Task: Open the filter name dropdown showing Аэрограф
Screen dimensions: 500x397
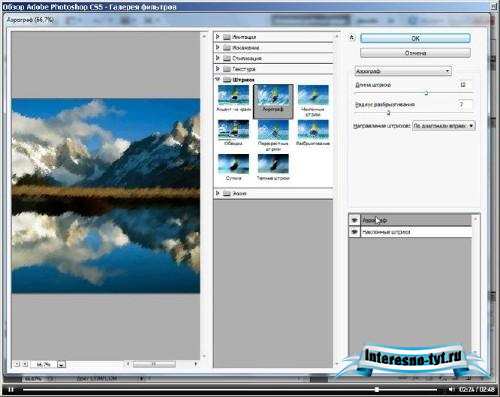Action: pos(403,71)
